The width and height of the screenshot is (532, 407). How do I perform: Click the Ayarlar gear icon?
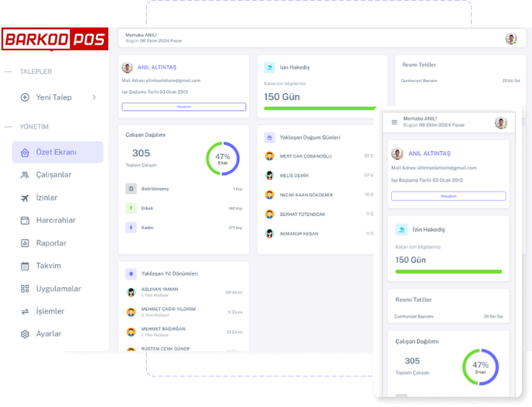[25, 334]
